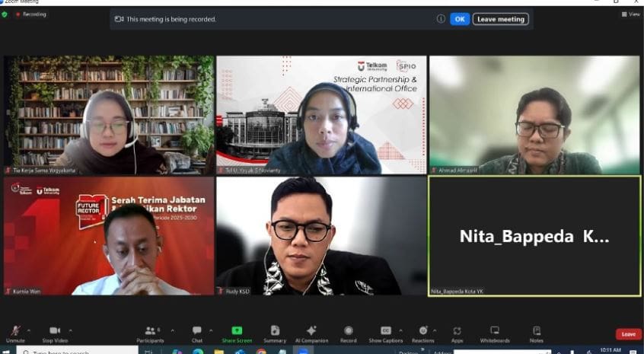This screenshot has height=354, width=644.
Task: Unmute the microphone
Action: point(15,333)
